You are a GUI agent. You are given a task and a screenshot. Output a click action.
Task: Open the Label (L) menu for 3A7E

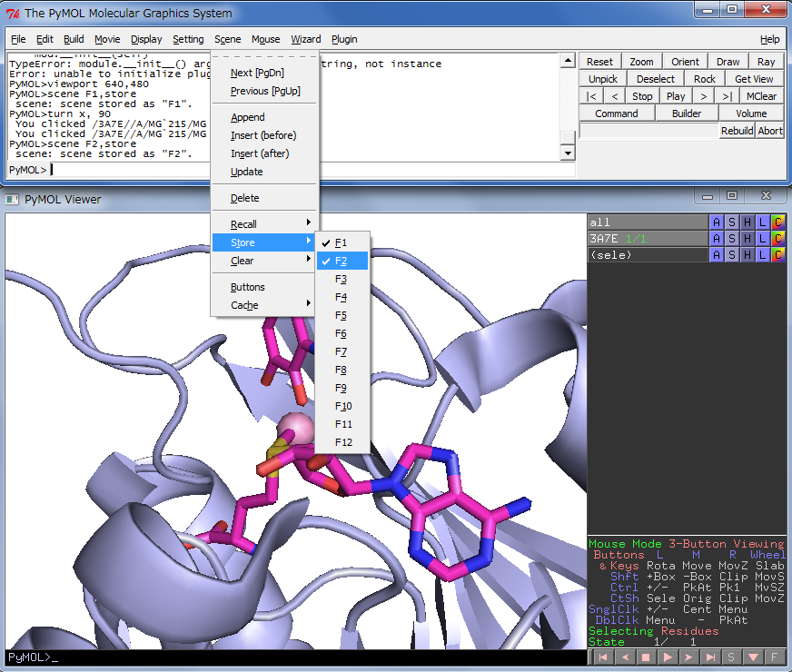762,239
